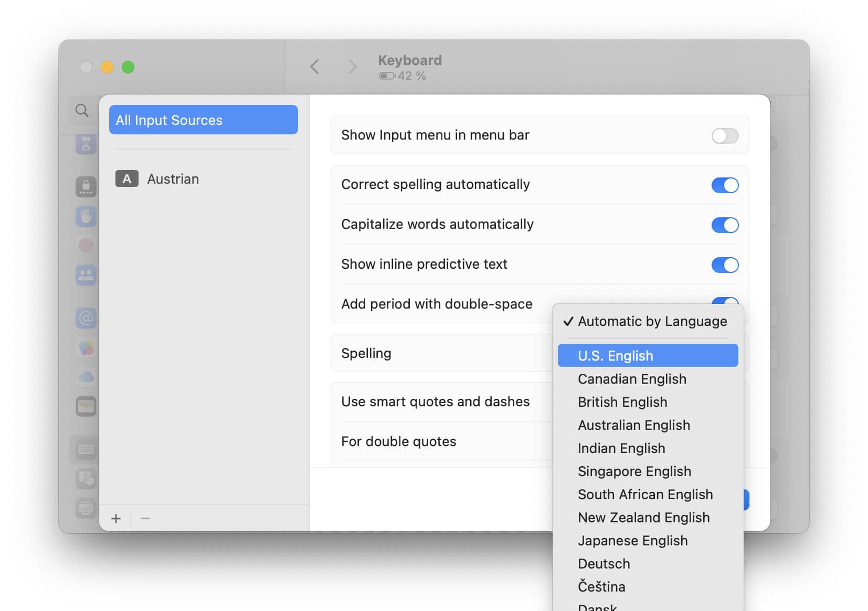Screen dimensions: 868x611
Task: Click the search magnifier icon in sidebar
Action: coord(82,110)
